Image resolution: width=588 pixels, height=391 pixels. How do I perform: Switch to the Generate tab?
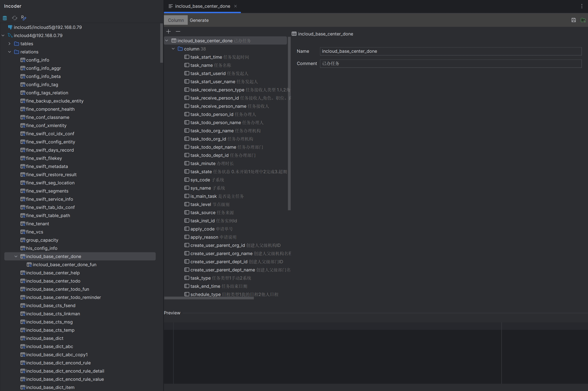pos(199,20)
